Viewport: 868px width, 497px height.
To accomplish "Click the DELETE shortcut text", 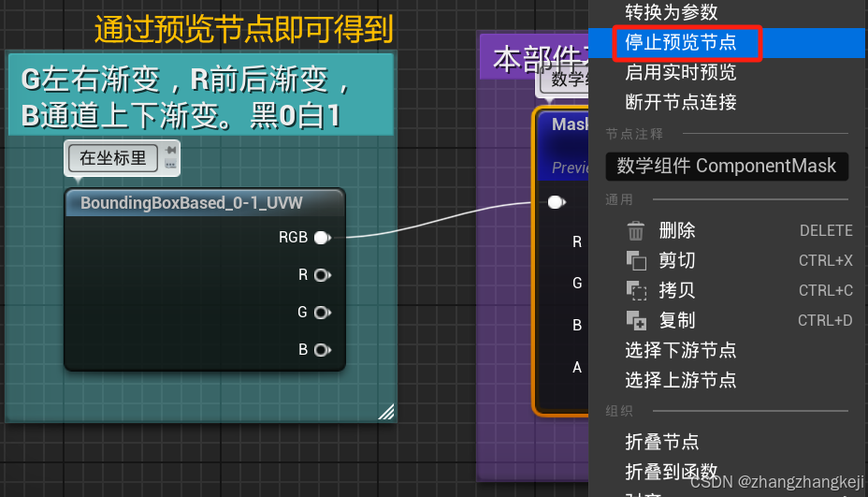I will coord(826,230).
